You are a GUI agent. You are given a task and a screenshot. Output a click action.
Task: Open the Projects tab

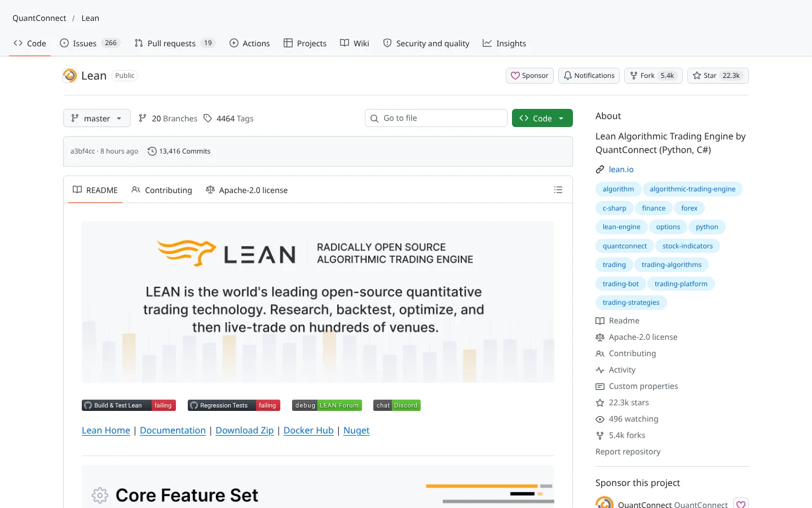(305, 43)
